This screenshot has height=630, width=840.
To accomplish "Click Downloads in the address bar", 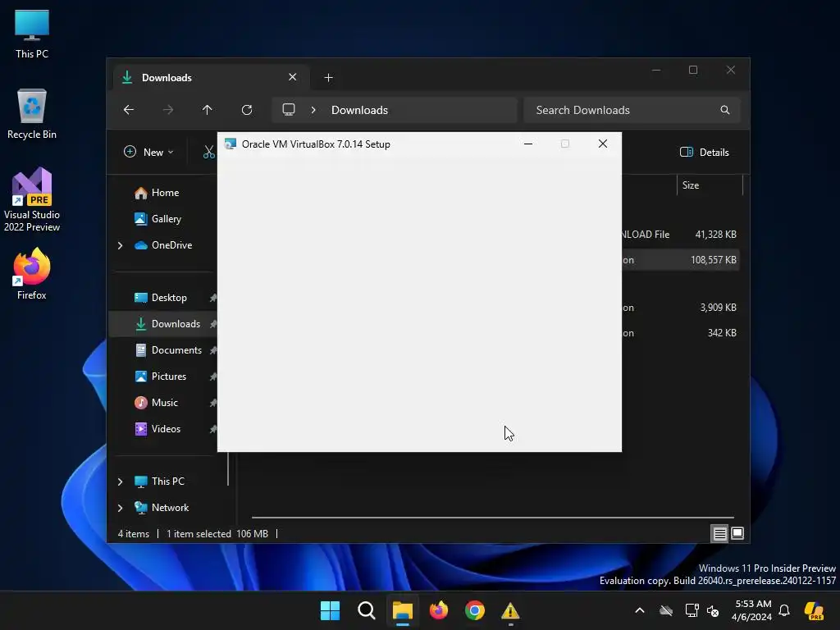I will pyautogui.click(x=359, y=110).
